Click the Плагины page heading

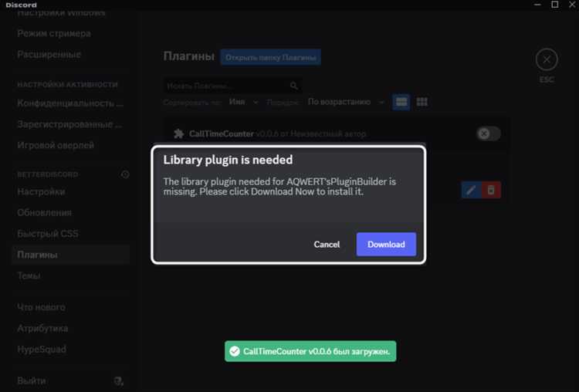(188, 56)
